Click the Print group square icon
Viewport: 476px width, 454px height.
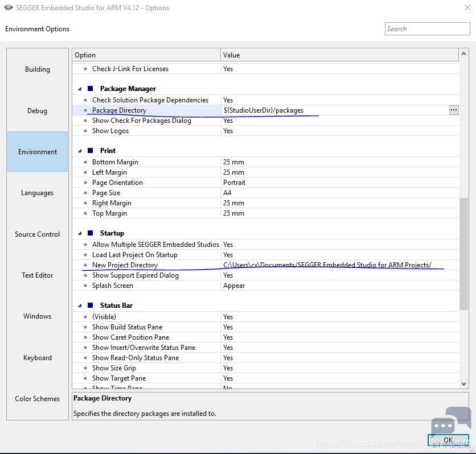click(x=90, y=150)
